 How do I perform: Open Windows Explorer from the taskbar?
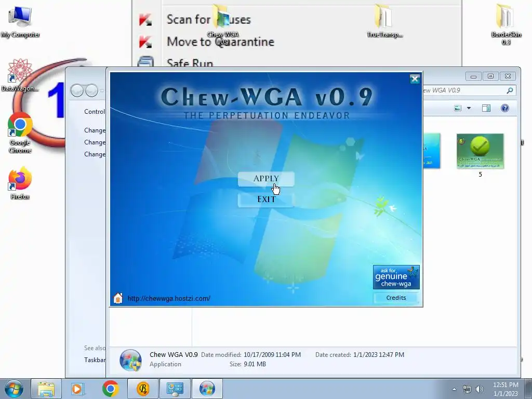46,389
